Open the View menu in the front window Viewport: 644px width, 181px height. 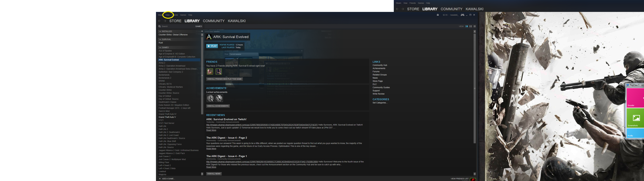(168, 15)
